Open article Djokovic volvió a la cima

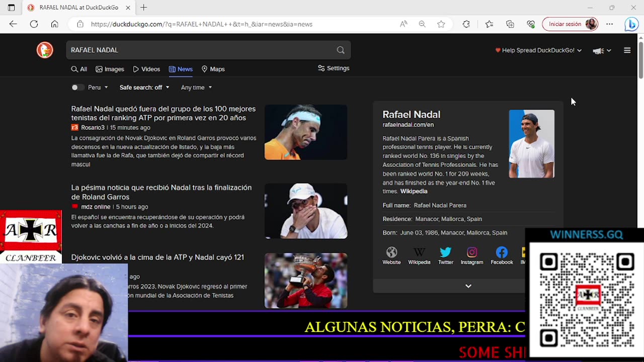click(x=157, y=257)
